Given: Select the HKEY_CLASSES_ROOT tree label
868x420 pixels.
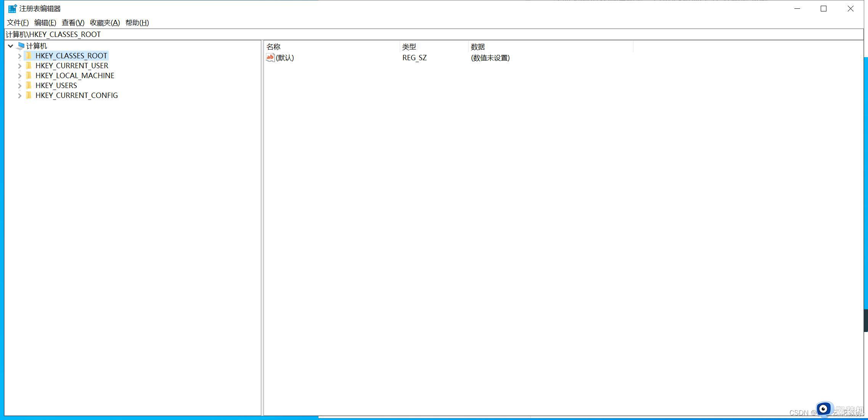Looking at the screenshot, I should 71,56.
